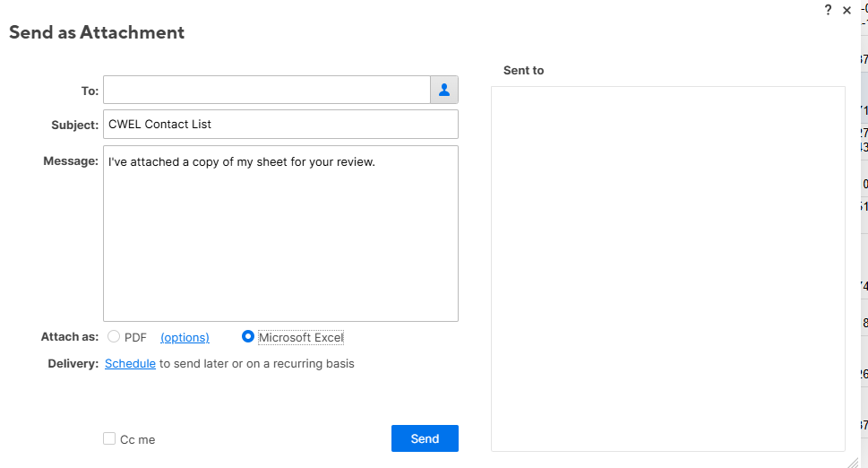Click the Message: field label
The height and width of the screenshot is (468, 868).
[71, 161]
